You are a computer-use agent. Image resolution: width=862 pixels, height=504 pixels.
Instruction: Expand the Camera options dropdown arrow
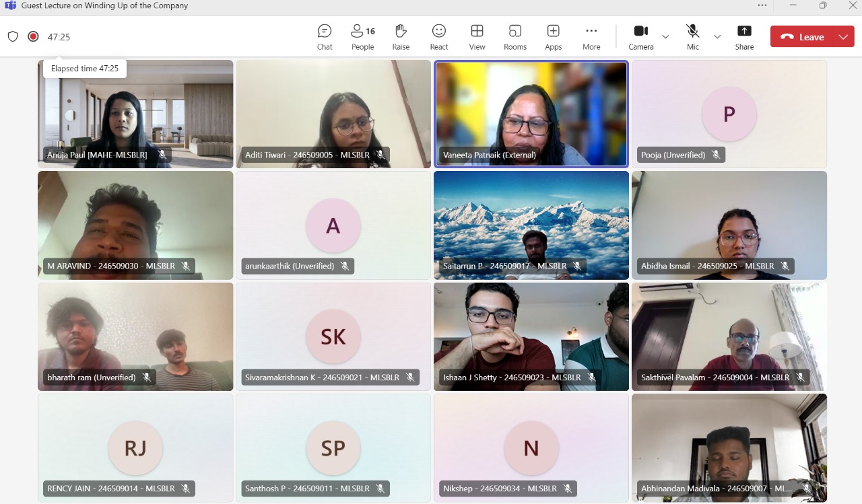pyautogui.click(x=665, y=36)
